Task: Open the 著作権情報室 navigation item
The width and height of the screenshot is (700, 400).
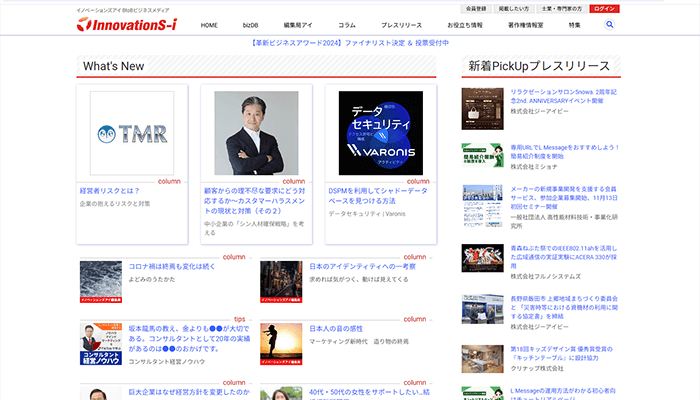Action: (525, 25)
